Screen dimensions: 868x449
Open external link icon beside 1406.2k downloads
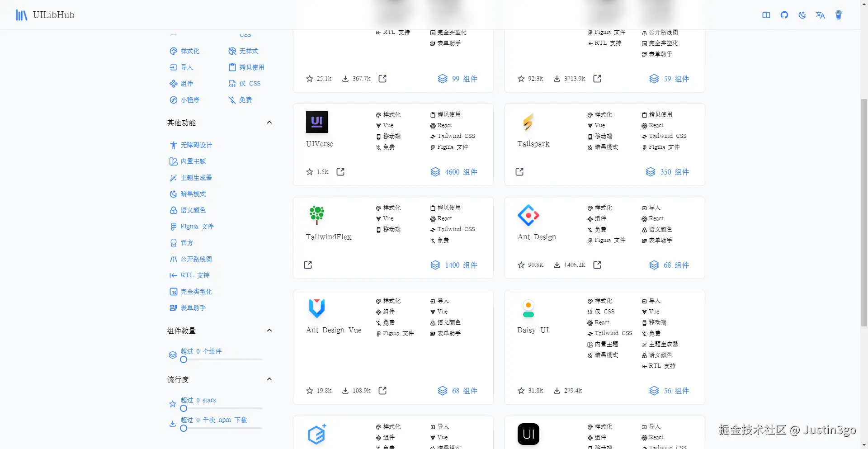click(x=597, y=265)
